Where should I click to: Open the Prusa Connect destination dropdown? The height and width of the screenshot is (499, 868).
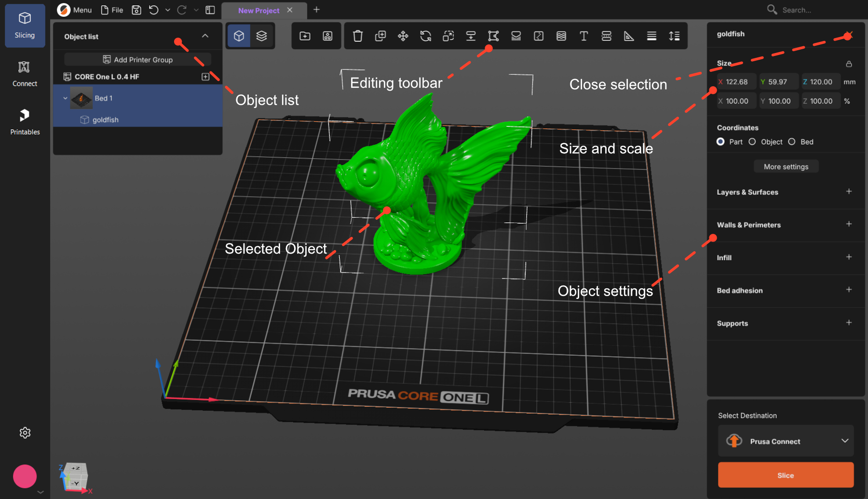click(786, 441)
